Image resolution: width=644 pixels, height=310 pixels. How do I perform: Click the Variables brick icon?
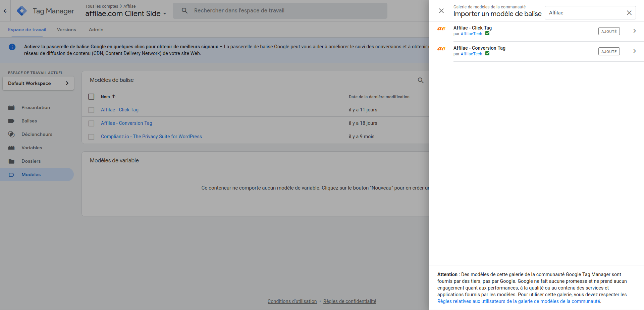tap(11, 148)
